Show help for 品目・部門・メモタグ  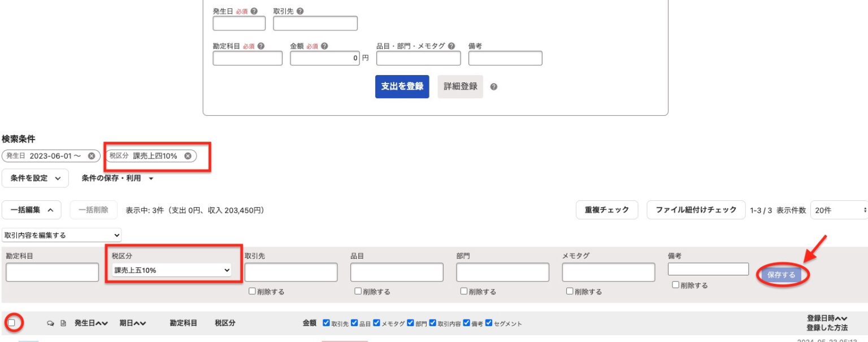click(x=451, y=46)
